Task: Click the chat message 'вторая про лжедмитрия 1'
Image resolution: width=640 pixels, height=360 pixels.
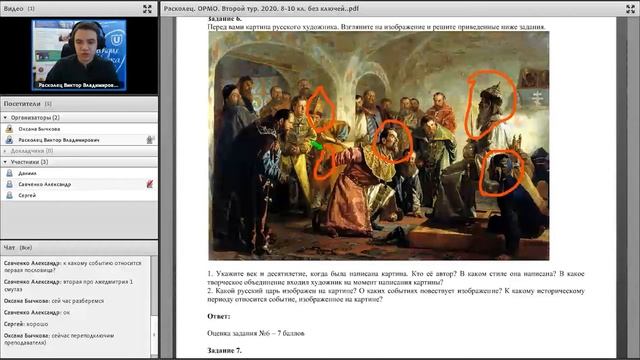Action: 69,285
